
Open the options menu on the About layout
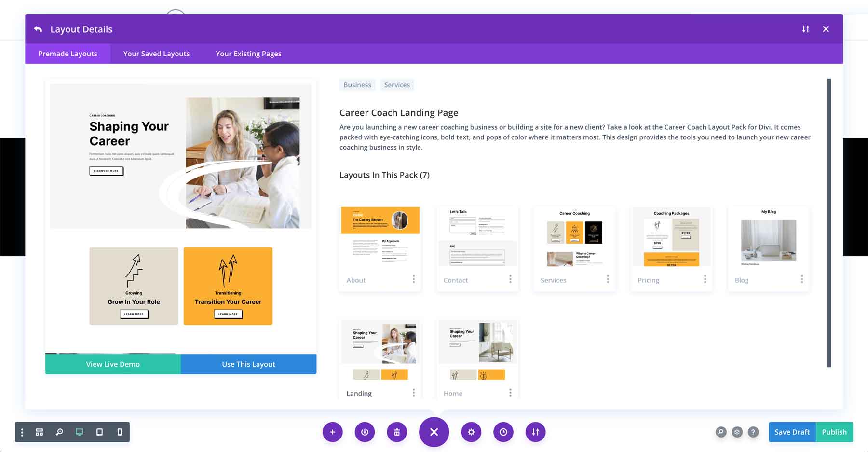pyautogui.click(x=414, y=279)
